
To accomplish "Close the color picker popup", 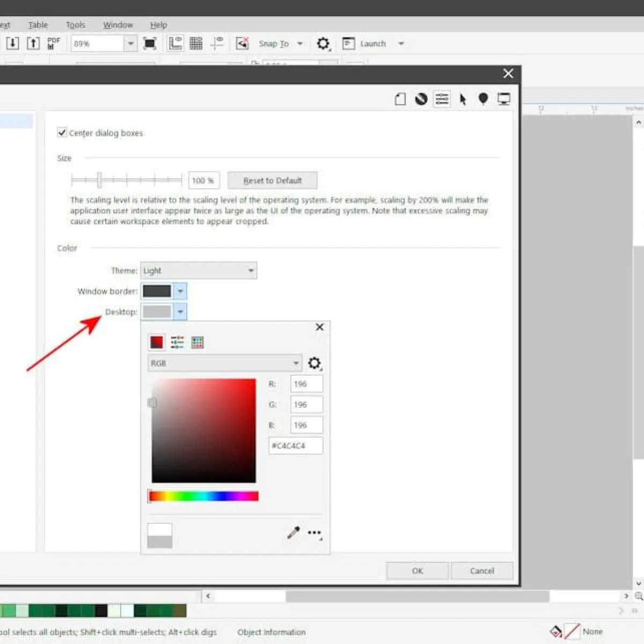I will [319, 327].
